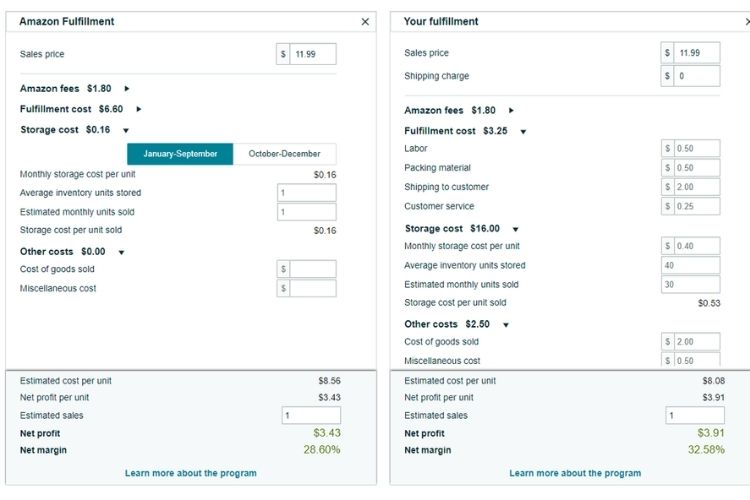This screenshot has height=500, width=750.
Task: Select the January-September tab
Action: point(180,154)
